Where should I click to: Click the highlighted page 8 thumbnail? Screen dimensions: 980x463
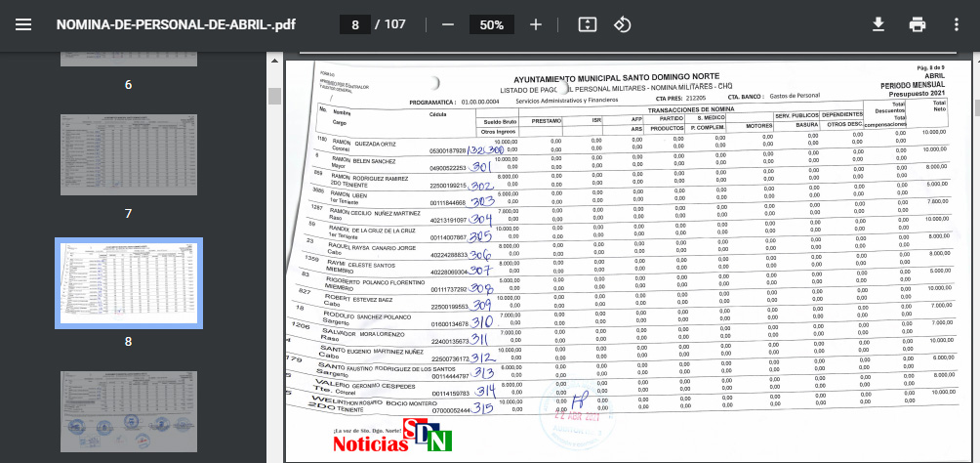point(128,283)
